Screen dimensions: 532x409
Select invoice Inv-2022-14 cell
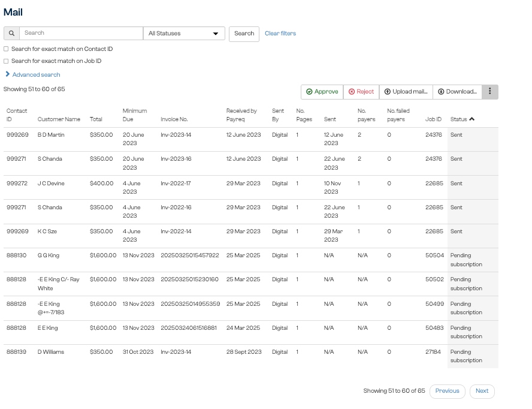176,231
